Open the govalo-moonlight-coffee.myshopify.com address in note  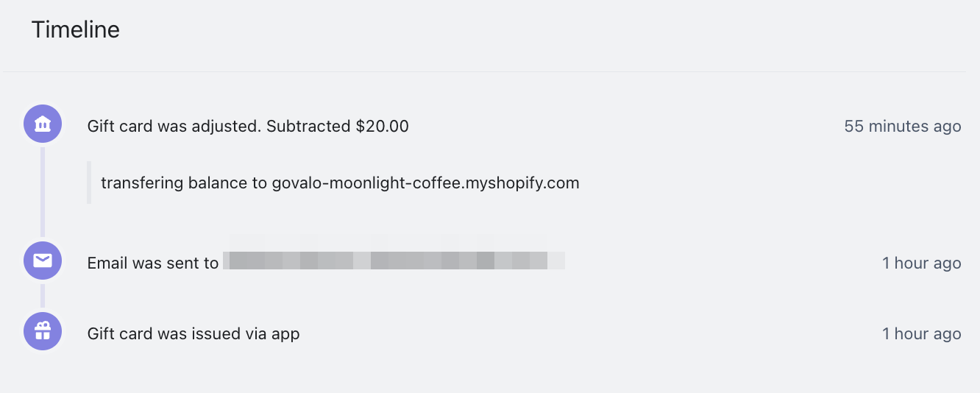pos(425,183)
